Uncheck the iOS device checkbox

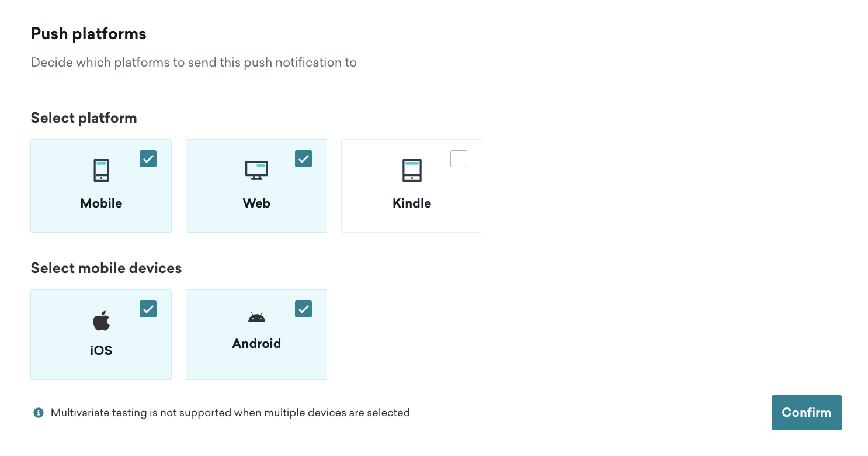pos(148,309)
